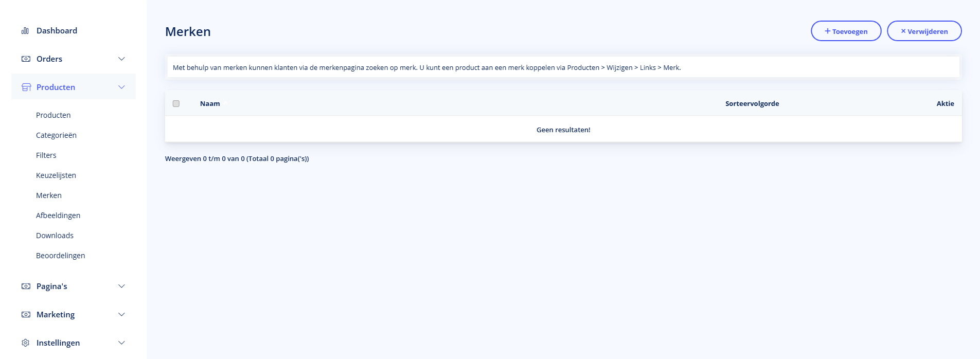Toggle the select-all checkbox in table header
The height and width of the screenshot is (359, 980).
pos(176,104)
